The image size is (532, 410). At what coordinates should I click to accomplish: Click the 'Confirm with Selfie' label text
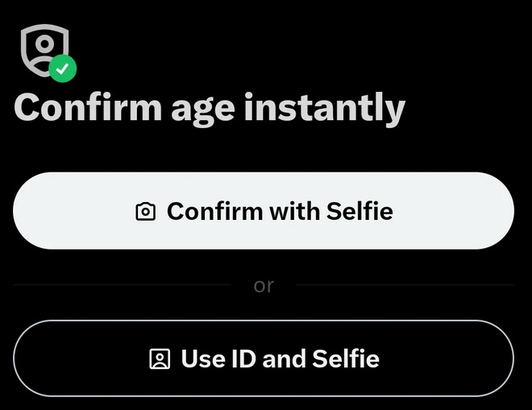point(280,211)
